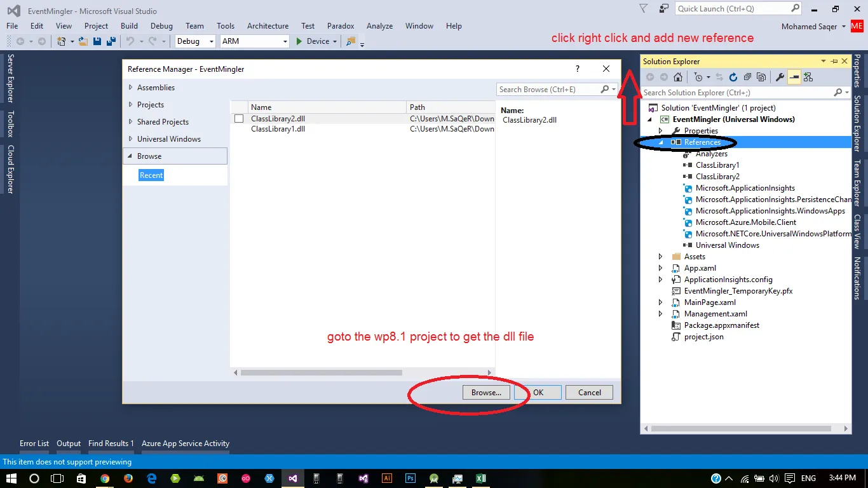This screenshot has height=488, width=868.
Task: Expand the Universal Windows category
Action: (131, 139)
